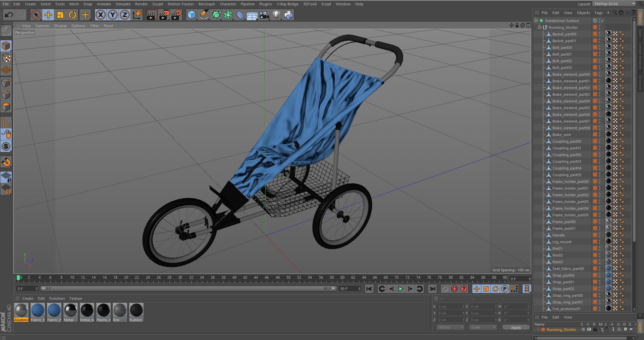Open the Layout dropdown Startup (User)

614,4
